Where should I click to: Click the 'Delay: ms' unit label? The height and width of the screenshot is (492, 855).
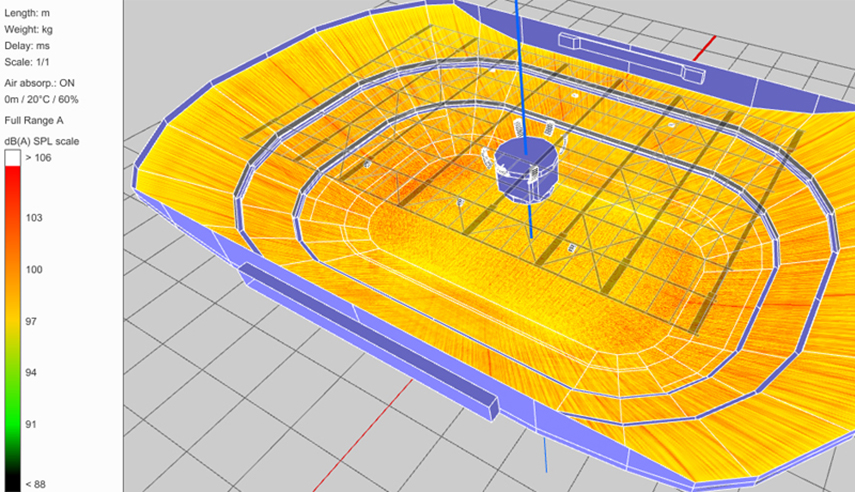27,46
